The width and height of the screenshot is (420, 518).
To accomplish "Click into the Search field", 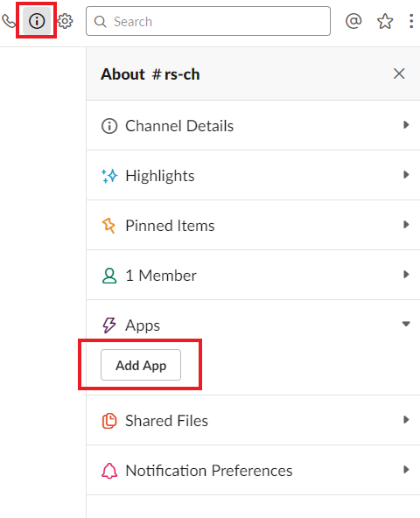I will 208,21.
